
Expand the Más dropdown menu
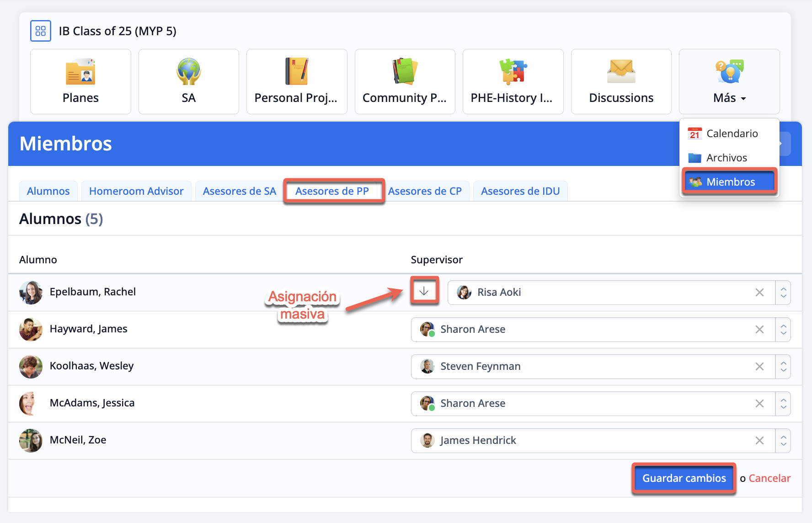click(729, 98)
